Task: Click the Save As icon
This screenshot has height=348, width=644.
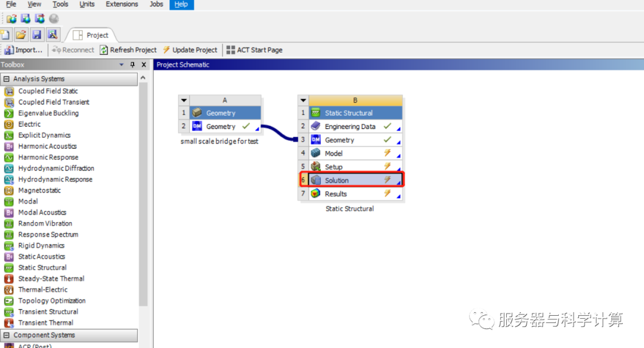Action: [52, 35]
